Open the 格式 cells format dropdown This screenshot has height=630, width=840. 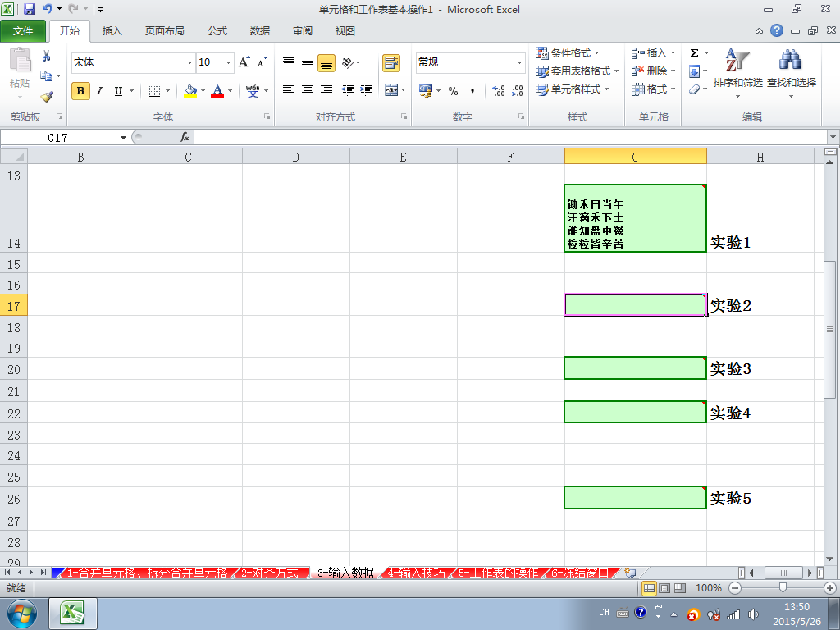tap(653, 89)
